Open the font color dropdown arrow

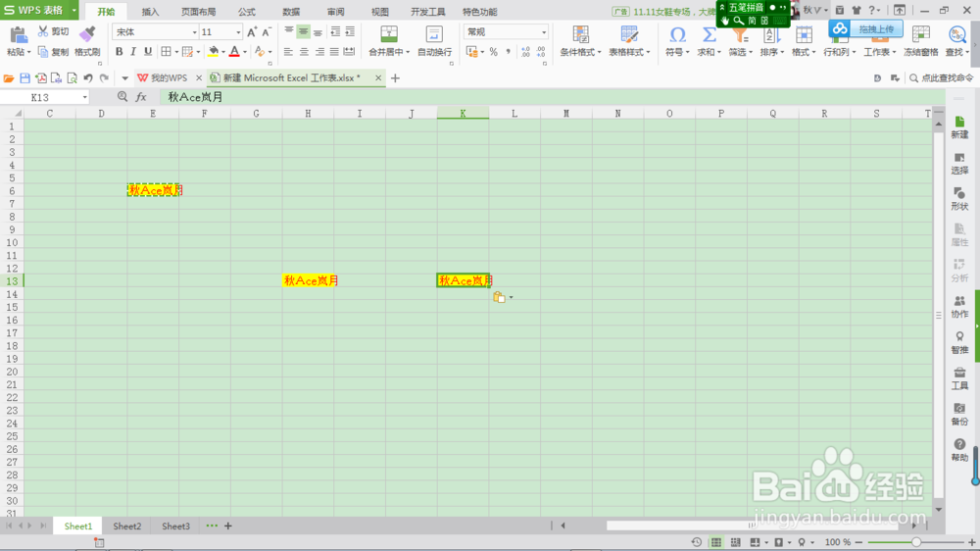[x=244, y=52]
